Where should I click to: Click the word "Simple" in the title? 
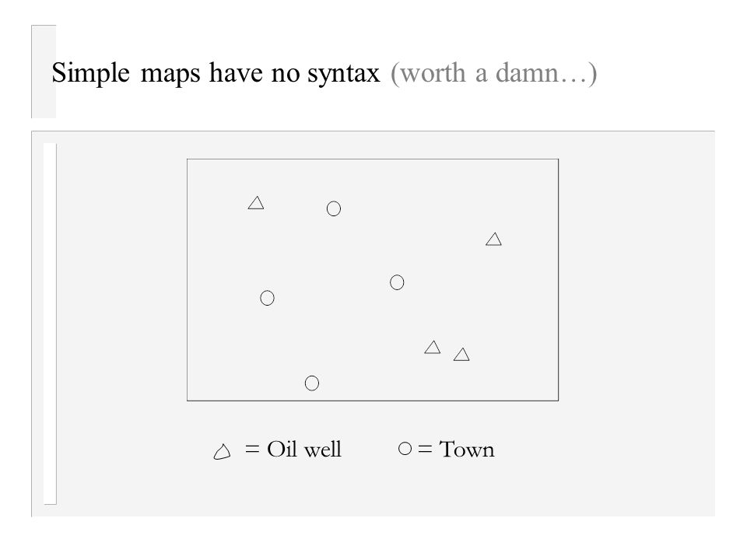pos(90,73)
